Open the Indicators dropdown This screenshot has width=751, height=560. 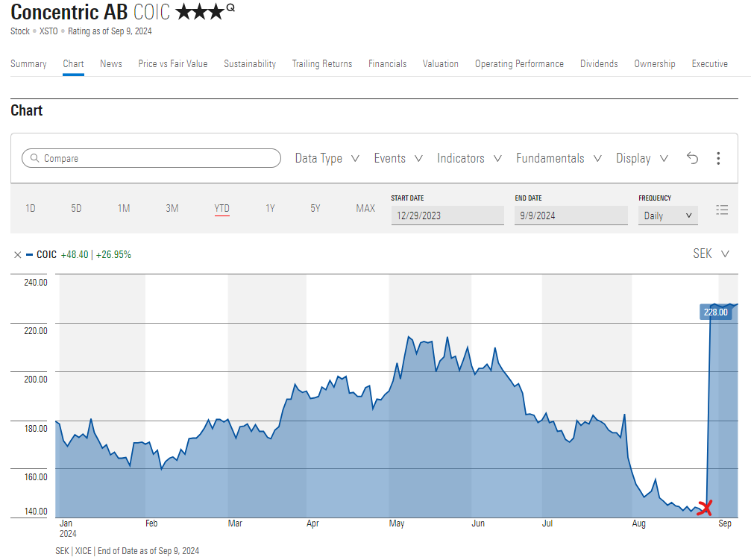pos(469,159)
